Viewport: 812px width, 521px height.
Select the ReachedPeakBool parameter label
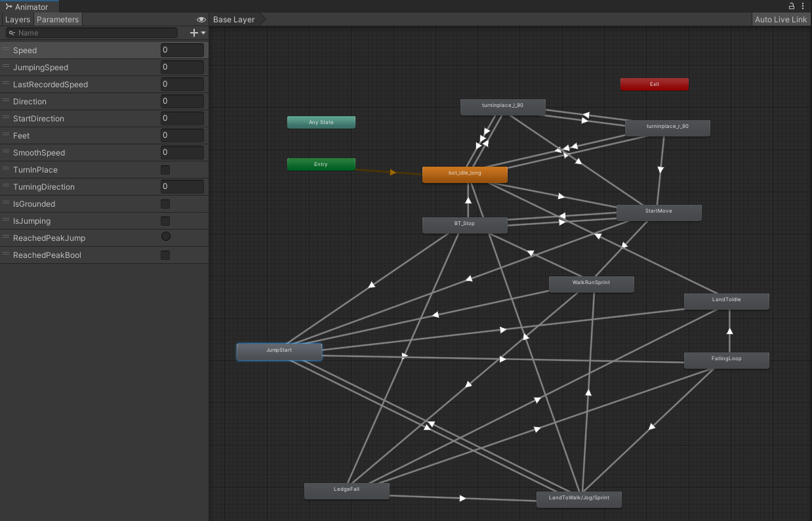(x=47, y=255)
